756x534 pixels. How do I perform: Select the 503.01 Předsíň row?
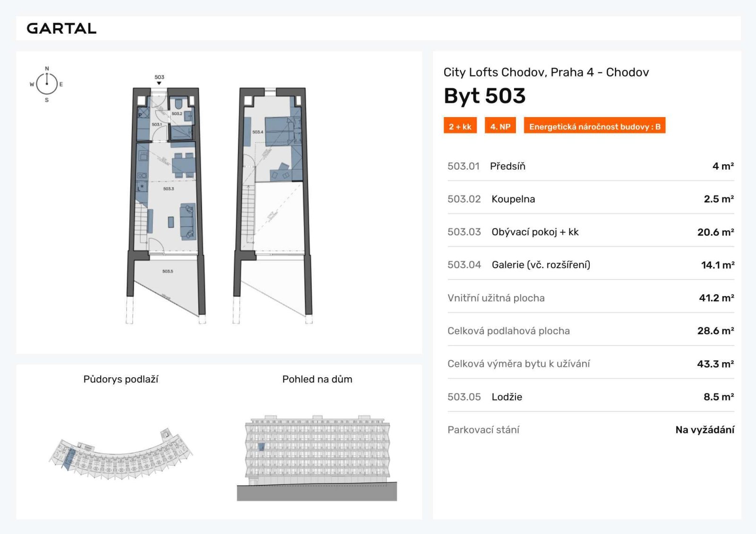(x=590, y=166)
